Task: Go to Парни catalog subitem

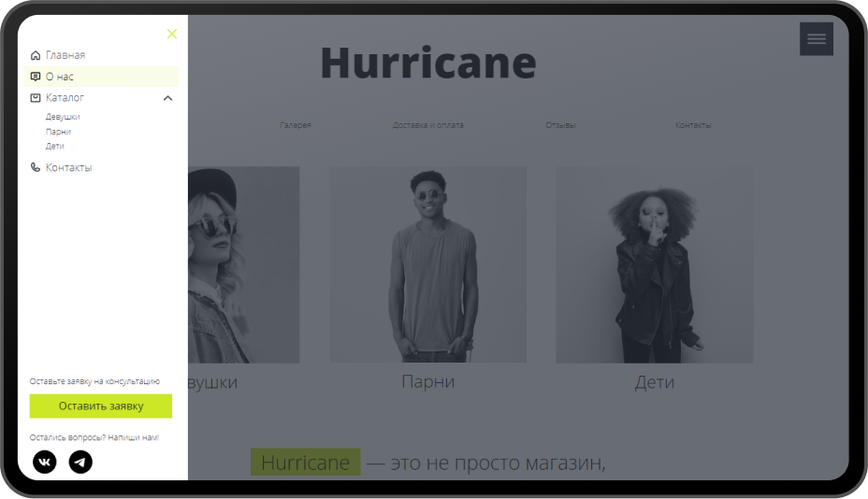Action: (x=58, y=132)
